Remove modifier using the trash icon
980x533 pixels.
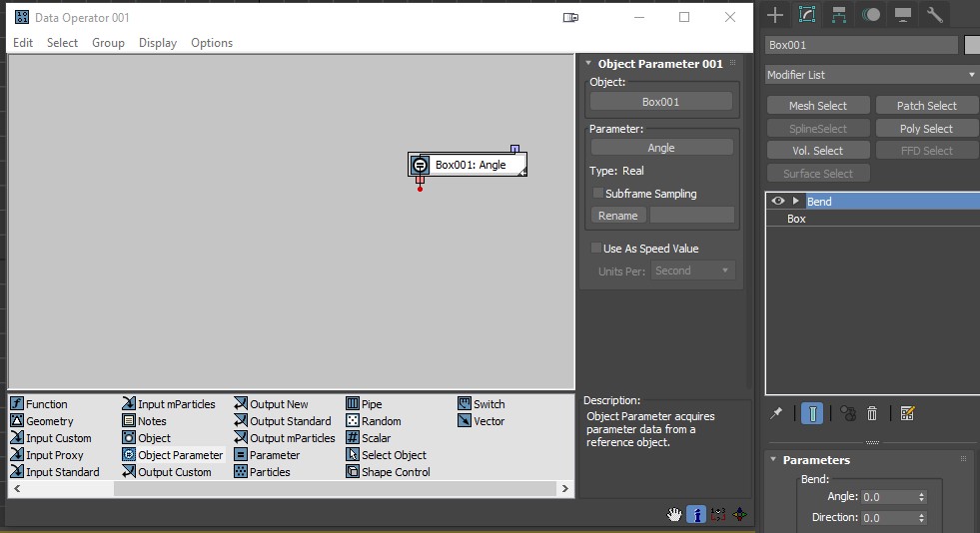tap(872, 413)
